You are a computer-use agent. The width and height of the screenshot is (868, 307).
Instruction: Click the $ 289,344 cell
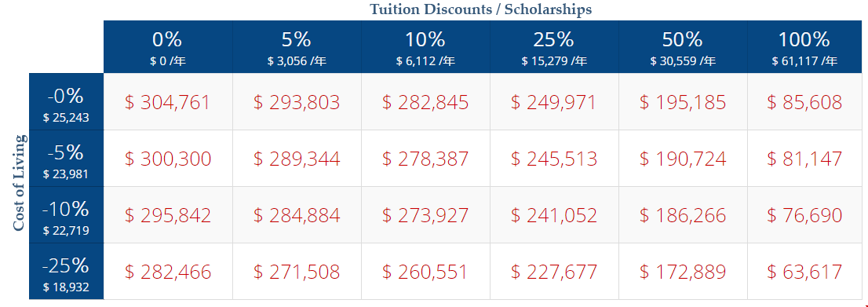pyautogui.click(x=297, y=159)
